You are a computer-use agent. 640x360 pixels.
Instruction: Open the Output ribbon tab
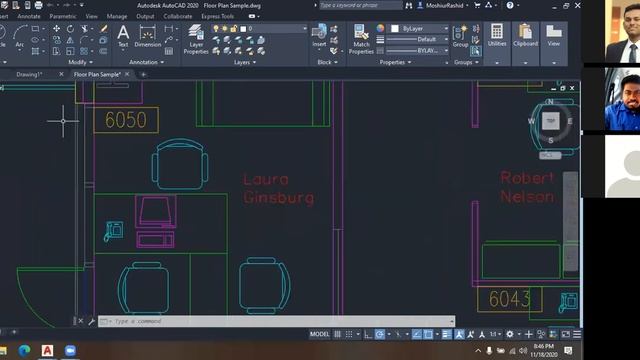(x=145, y=16)
